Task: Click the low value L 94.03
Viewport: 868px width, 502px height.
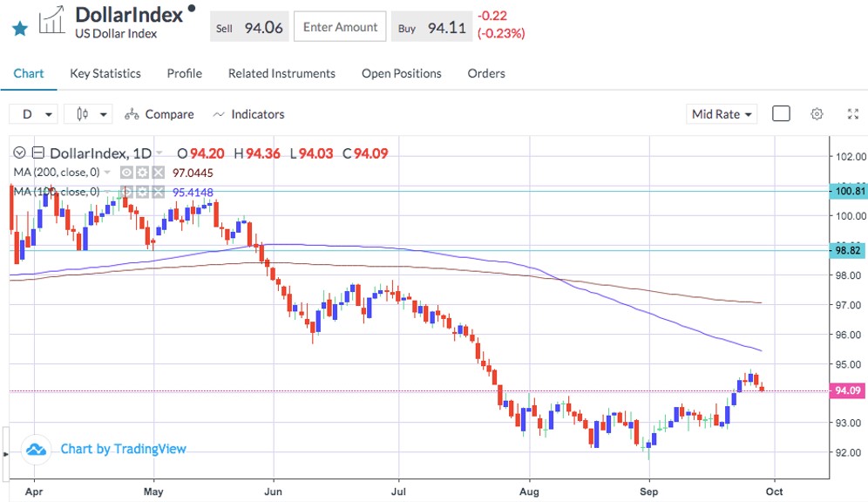Action: 312,153
